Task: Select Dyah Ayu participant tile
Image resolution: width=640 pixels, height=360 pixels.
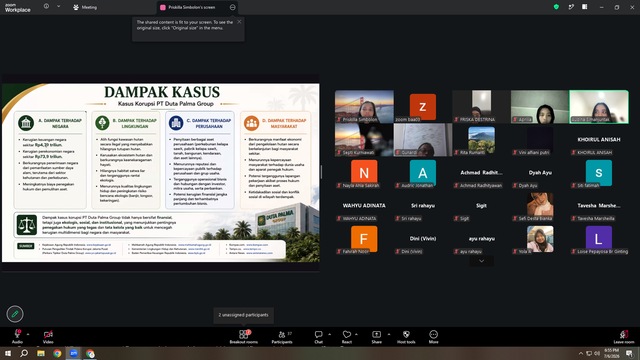Action: (x=540, y=173)
